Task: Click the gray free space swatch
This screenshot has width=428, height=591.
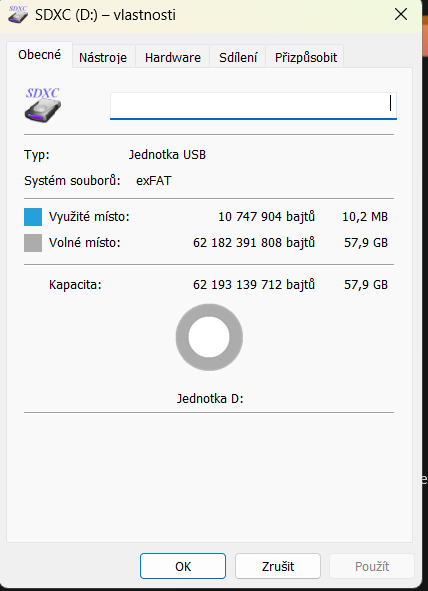Action: pyautogui.click(x=33, y=243)
